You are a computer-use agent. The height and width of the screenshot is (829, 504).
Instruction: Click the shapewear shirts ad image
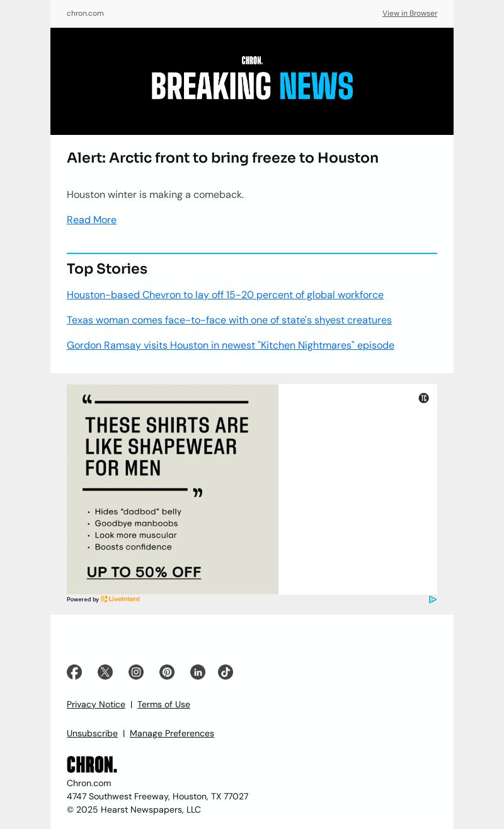point(173,489)
